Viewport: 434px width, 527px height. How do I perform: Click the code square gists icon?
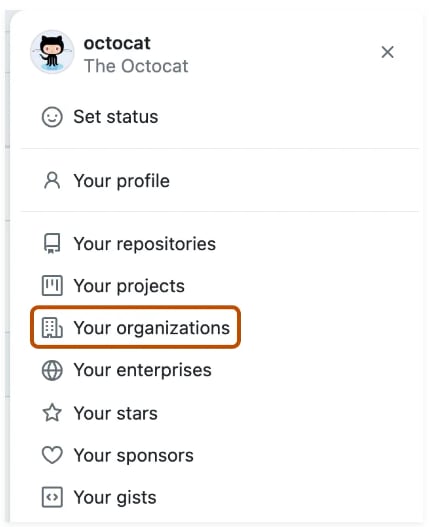[52, 497]
